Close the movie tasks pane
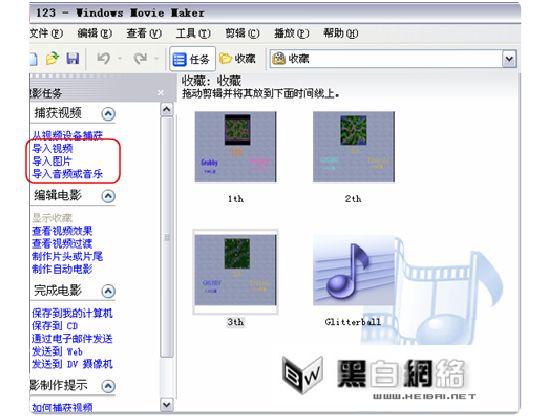 coord(161,93)
